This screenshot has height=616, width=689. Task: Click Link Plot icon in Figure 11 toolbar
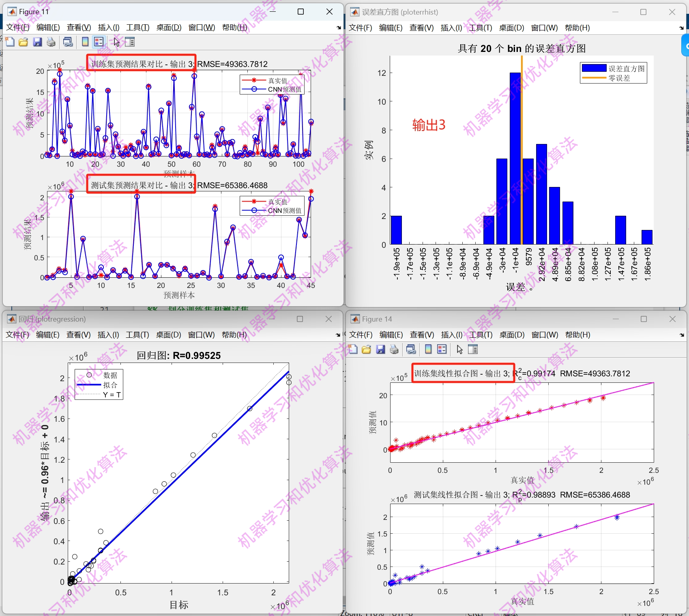point(68,42)
